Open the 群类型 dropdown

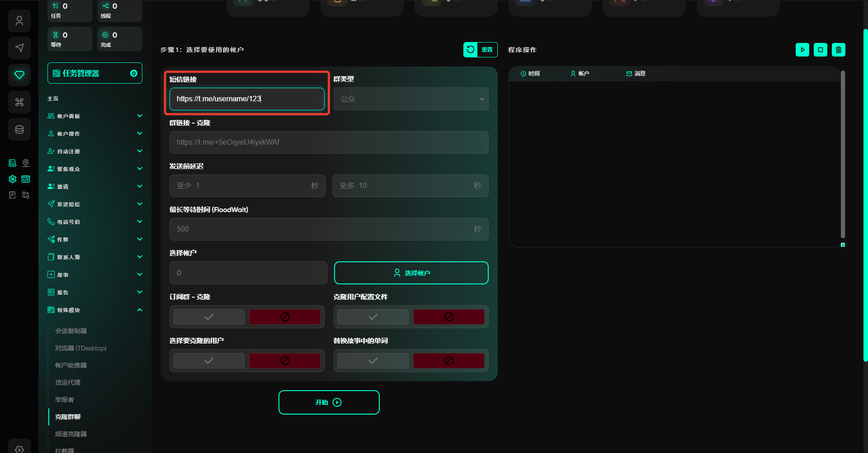(x=411, y=99)
